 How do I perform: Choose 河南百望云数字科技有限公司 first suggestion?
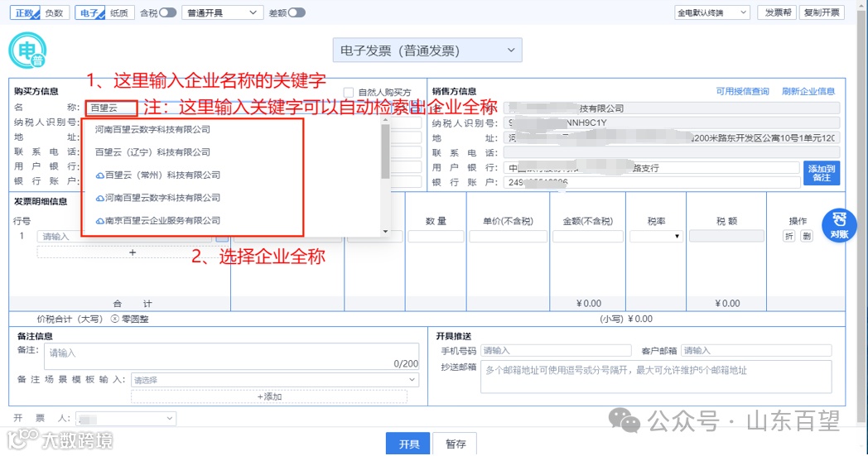click(152, 129)
